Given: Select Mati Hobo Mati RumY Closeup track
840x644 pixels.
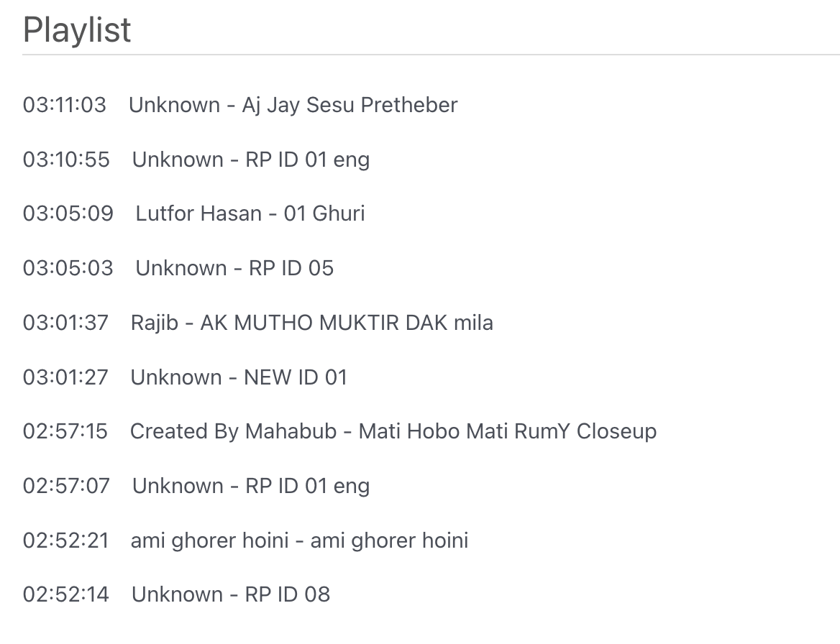Looking at the screenshot, I should coord(393,431).
